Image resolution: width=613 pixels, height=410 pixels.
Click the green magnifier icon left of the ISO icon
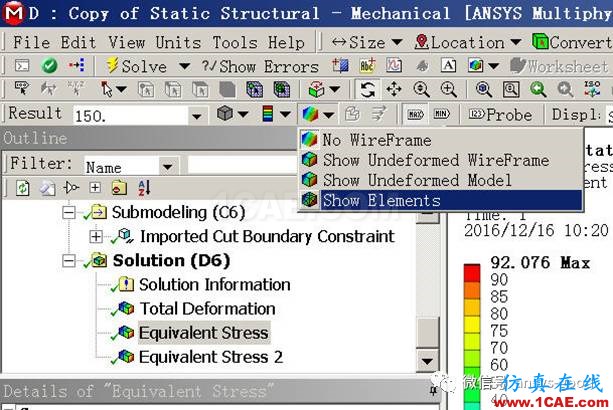(538, 90)
